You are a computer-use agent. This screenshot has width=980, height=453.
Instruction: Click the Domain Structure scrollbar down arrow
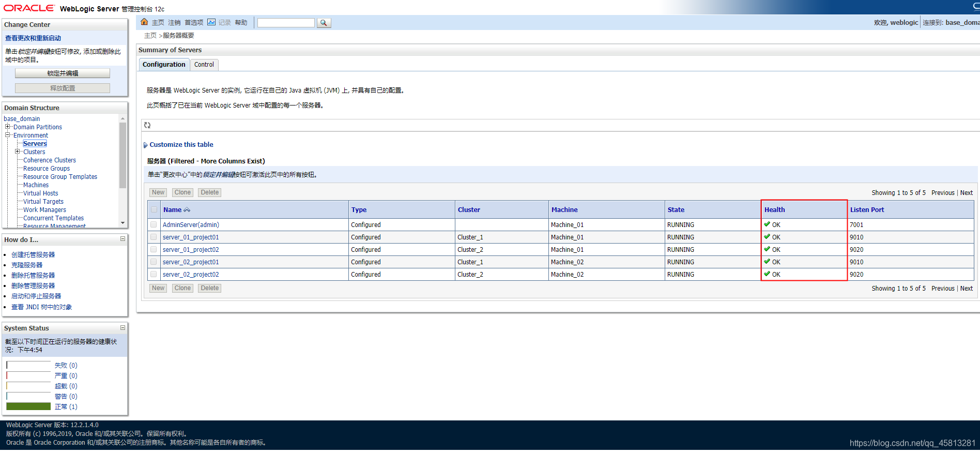click(x=122, y=223)
